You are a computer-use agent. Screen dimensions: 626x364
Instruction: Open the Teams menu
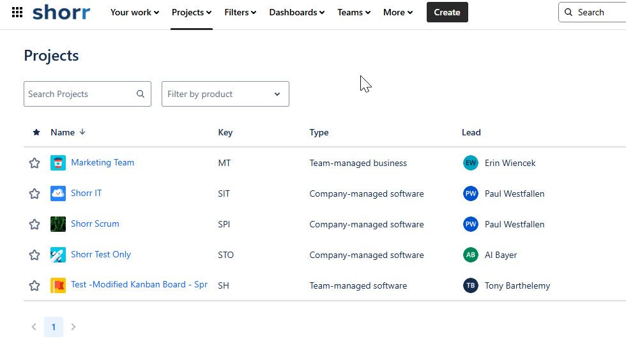(x=354, y=12)
